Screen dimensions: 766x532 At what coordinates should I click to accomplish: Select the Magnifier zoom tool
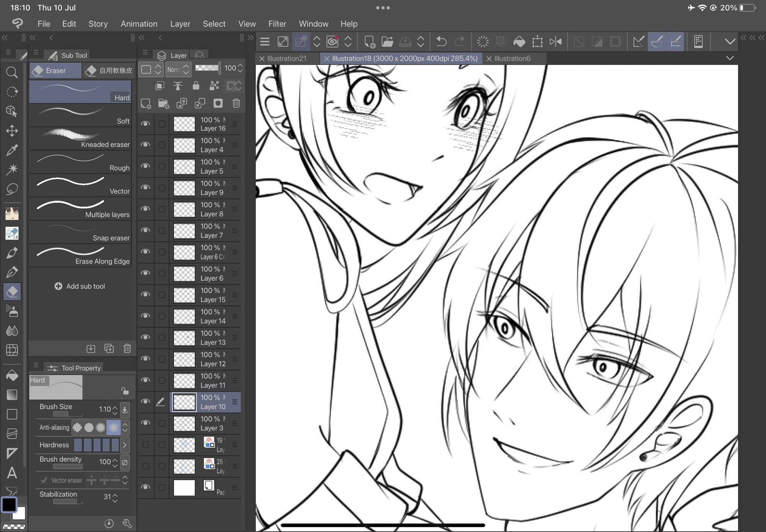pos(12,72)
